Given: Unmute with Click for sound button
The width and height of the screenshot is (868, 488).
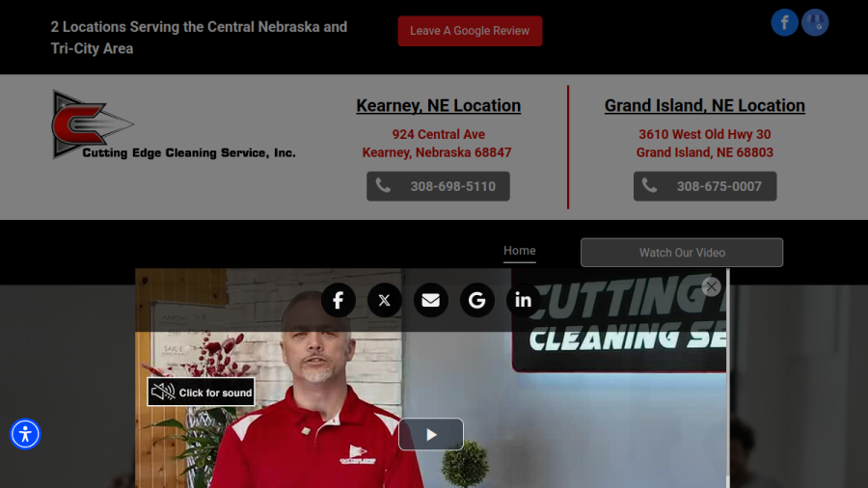Looking at the screenshot, I should pyautogui.click(x=201, y=393).
